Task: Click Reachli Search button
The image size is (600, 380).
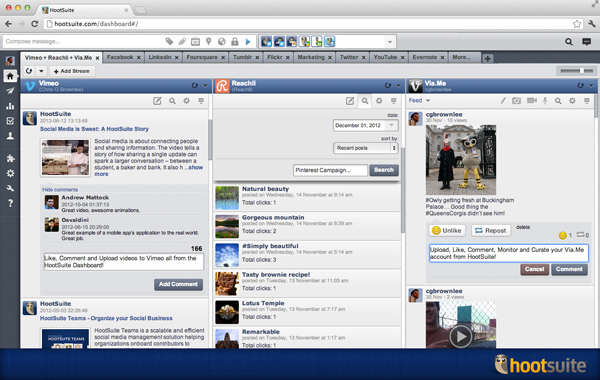Action: [384, 170]
